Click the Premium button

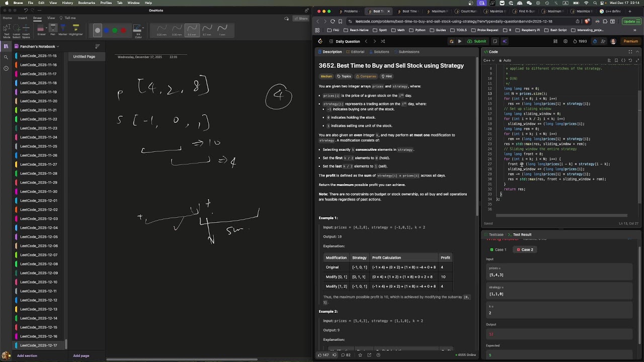(630, 41)
